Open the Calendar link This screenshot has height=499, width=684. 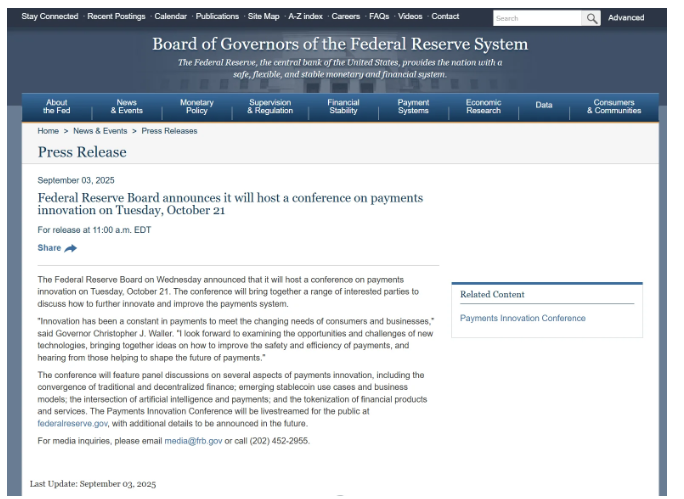171,16
